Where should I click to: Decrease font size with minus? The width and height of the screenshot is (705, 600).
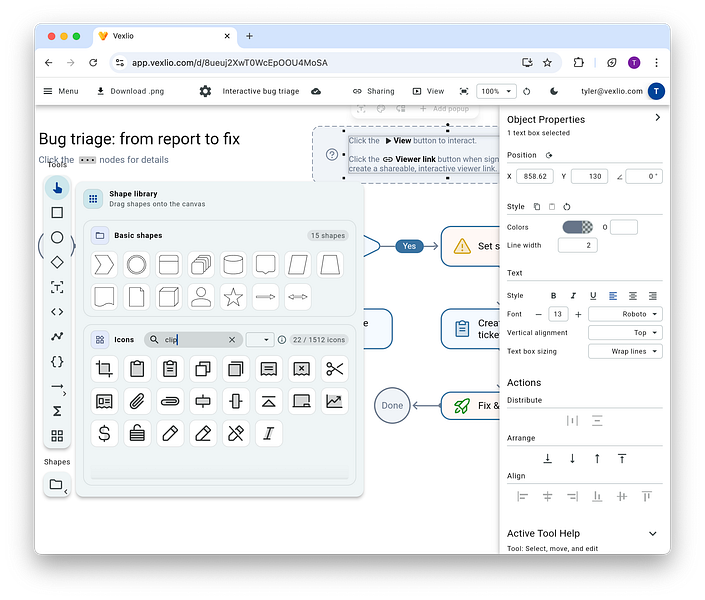point(538,314)
